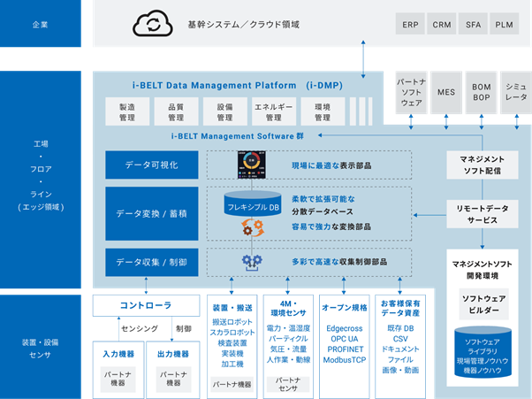Click the パートナセンサ box

[x=288, y=384]
